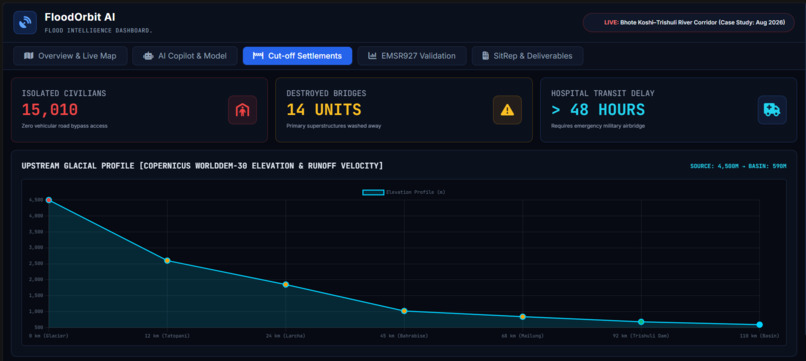806x361 pixels.
Task: Click the 0 km Glacier data point
Action: pos(49,200)
